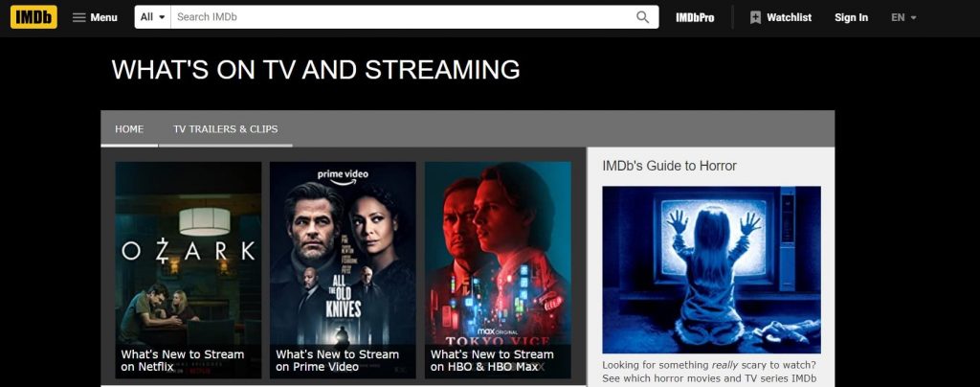Viewport: 980px width, 387px height.
Task: Expand the EN language dropdown
Action: tap(903, 17)
